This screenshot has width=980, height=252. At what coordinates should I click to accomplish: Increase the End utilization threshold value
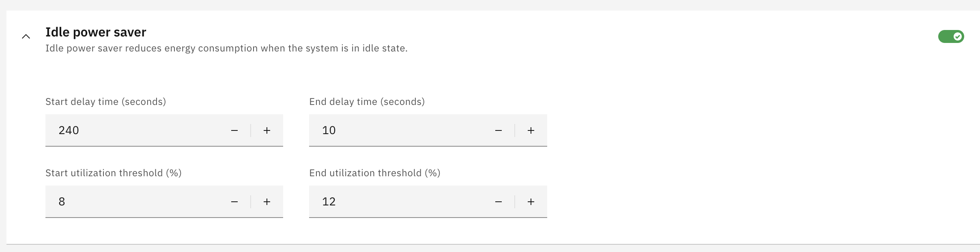pos(531,201)
